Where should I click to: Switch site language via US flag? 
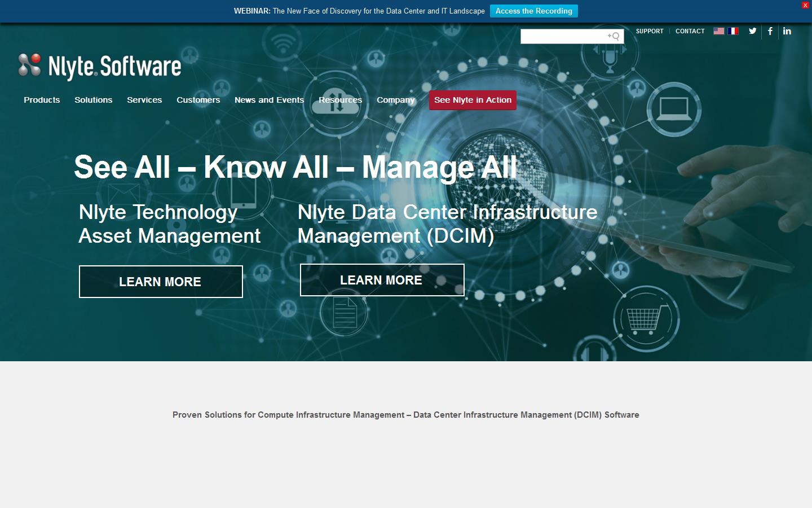click(x=718, y=31)
